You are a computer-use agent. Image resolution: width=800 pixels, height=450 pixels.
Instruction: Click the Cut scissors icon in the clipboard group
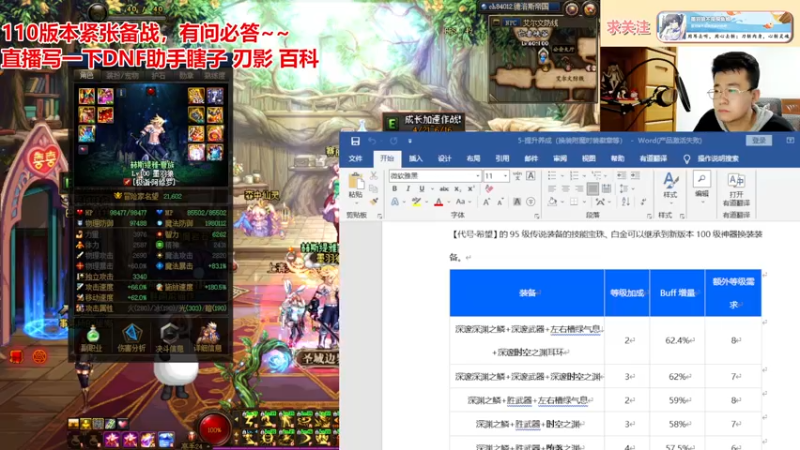(373, 176)
